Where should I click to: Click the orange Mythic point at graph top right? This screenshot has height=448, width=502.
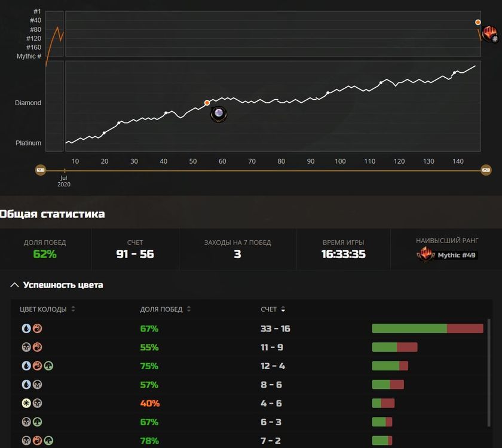(478, 22)
